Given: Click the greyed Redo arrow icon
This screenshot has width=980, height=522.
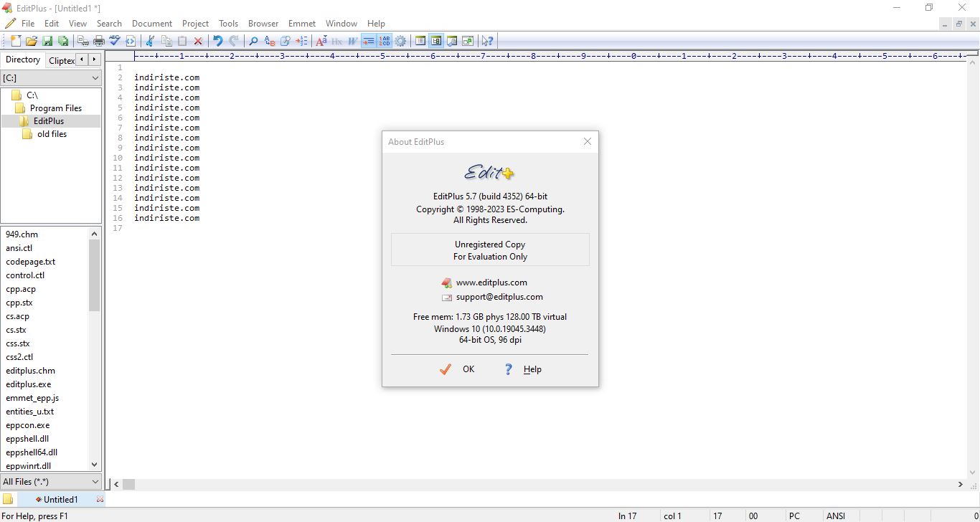Looking at the screenshot, I should pyautogui.click(x=234, y=41).
